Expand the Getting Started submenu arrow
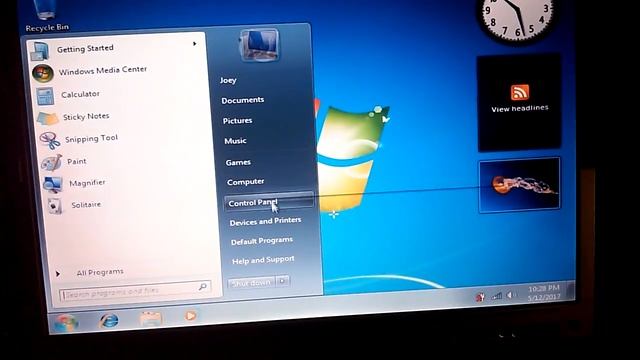Screen dimensions: 640x360 tap(195, 44)
